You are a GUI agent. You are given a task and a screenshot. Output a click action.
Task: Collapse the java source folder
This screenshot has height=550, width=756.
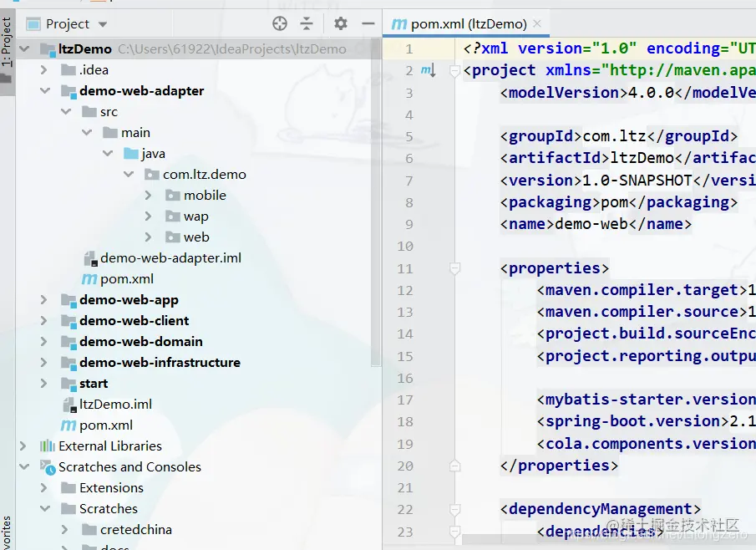108,154
